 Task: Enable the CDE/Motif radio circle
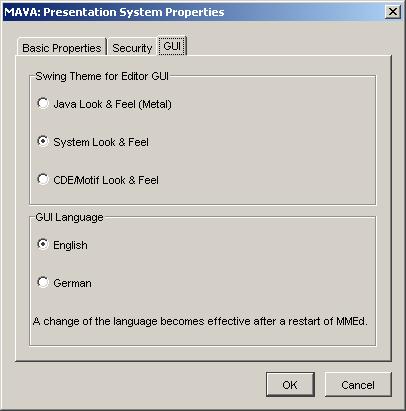coord(43,179)
